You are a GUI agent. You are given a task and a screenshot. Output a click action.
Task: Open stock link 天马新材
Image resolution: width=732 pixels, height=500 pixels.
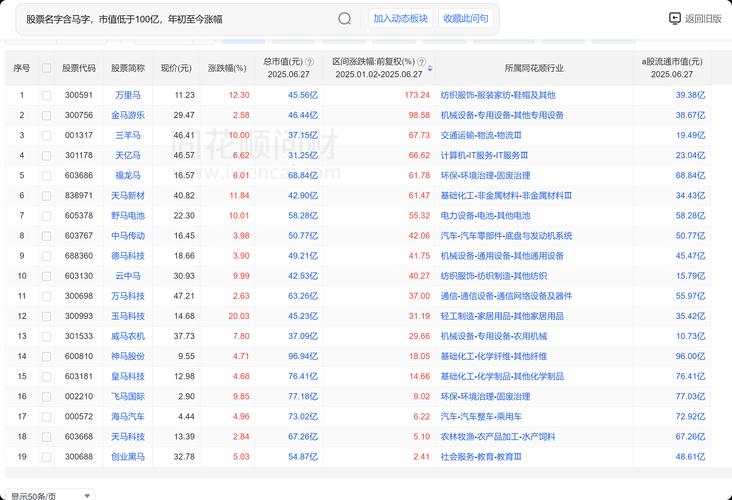click(x=128, y=196)
